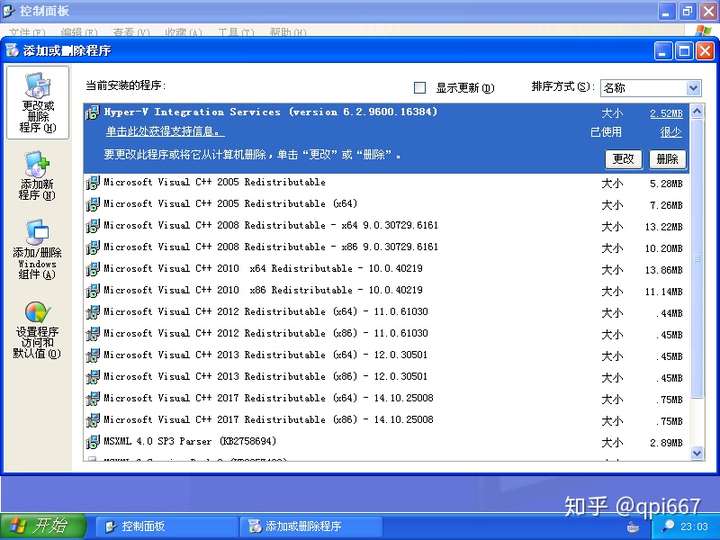This screenshot has height=540, width=720.
Task: Click icon of Visual C++ 2012 (x64) entry
Action: coord(92,312)
